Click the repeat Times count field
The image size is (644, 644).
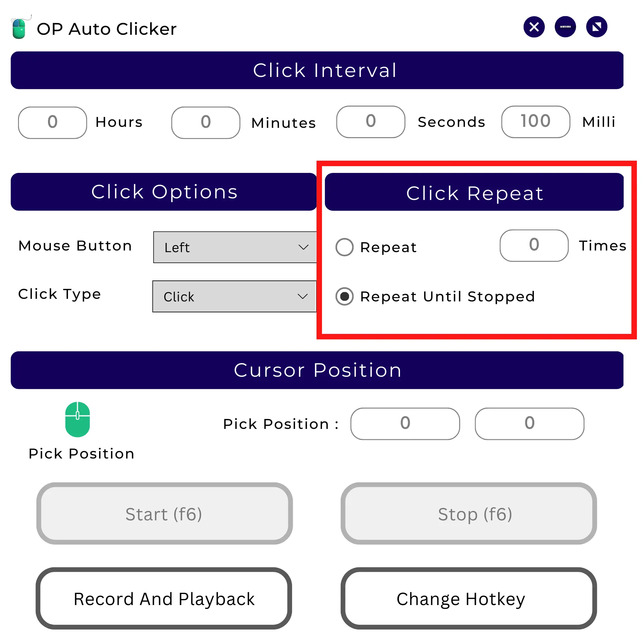(534, 245)
